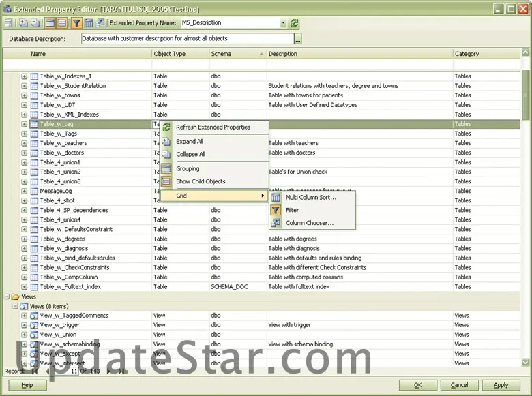
Task: Choose Refresh Extended Properties in the context menu
Action: pos(213,127)
